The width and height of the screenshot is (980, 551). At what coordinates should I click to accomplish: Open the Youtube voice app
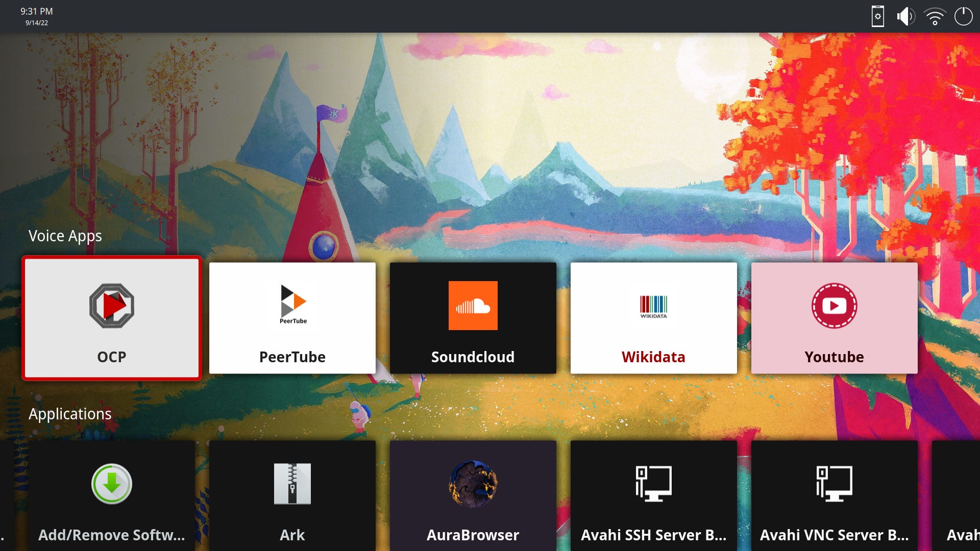click(x=834, y=317)
